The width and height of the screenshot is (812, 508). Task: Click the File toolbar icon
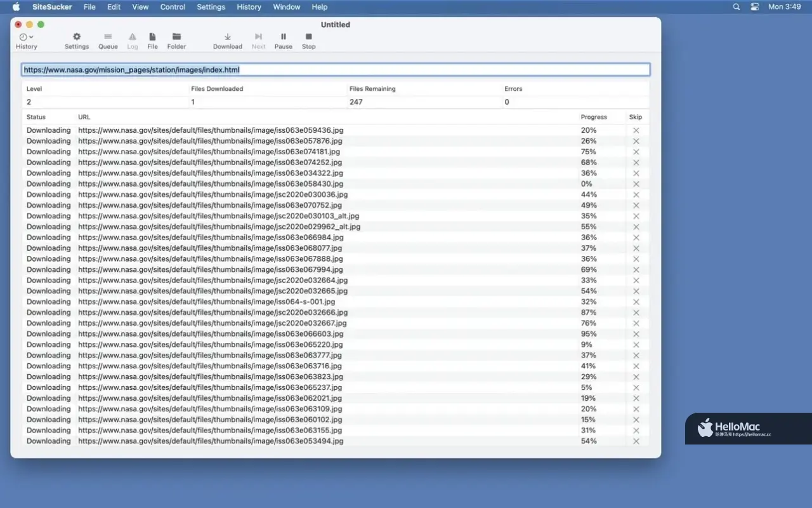pos(152,41)
